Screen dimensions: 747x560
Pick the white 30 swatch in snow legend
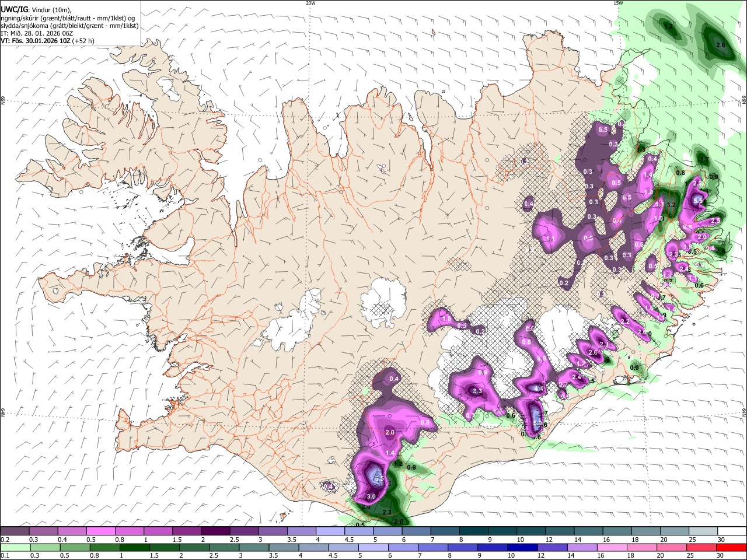pyautogui.click(x=732, y=531)
